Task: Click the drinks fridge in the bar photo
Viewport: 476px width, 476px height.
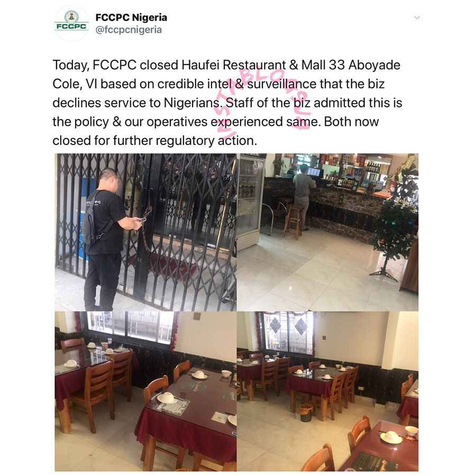Action: 250,202
